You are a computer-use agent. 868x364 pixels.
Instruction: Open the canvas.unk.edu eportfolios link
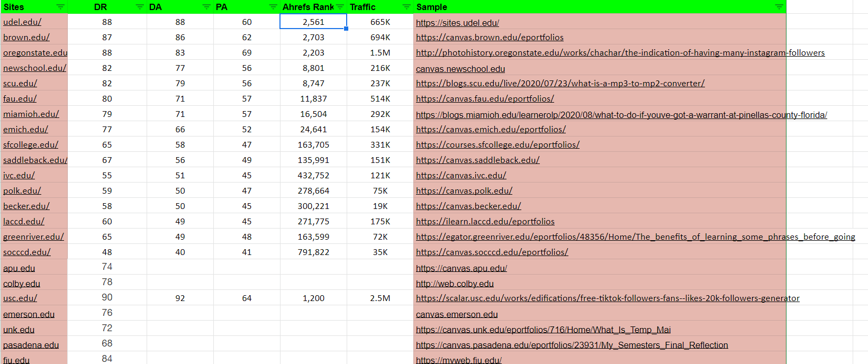544,330
